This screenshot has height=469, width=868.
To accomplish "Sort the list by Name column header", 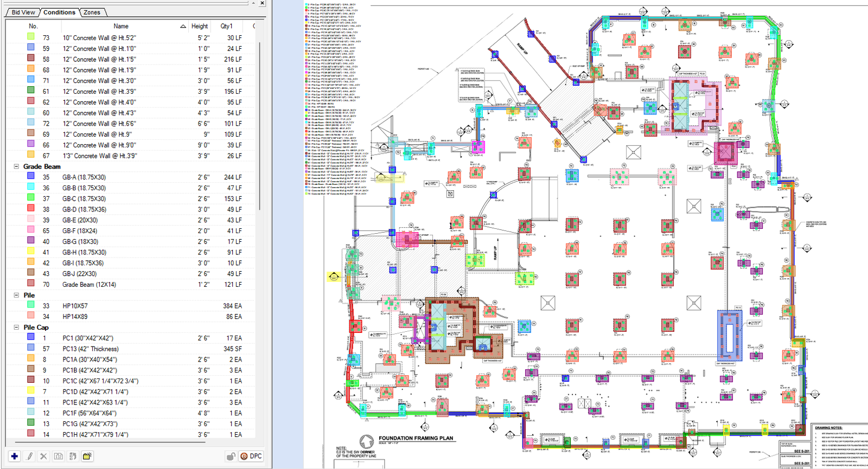I will click(121, 26).
